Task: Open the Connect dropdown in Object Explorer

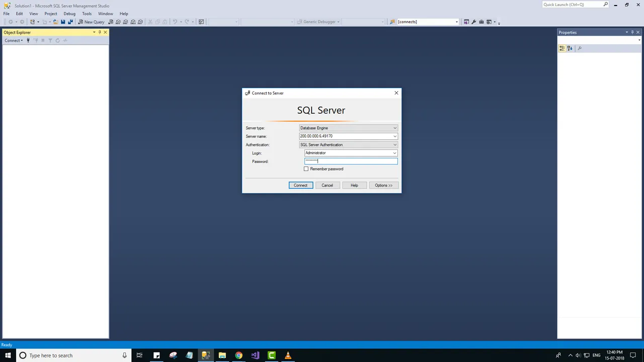Action: [x=14, y=40]
